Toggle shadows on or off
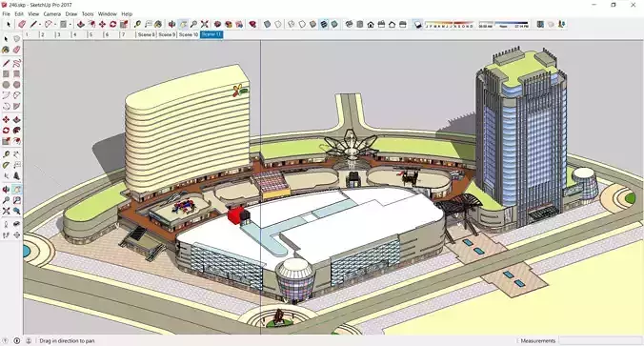This screenshot has height=346, width=644. coord(417,24)
